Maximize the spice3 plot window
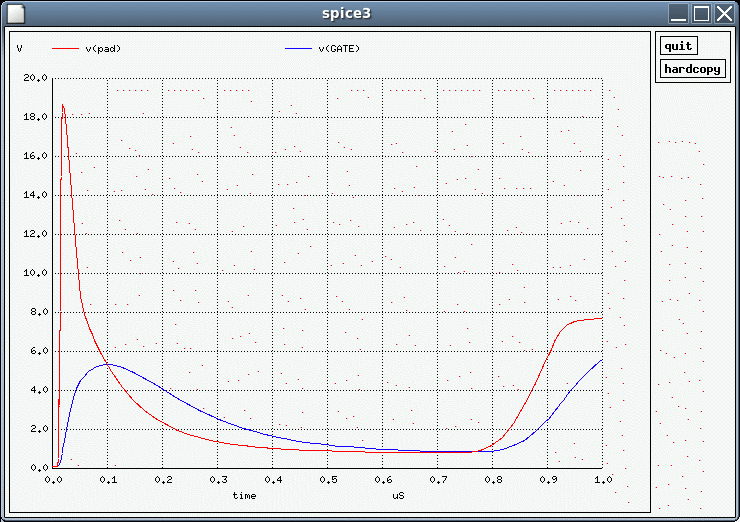The height and width of the screenshot is (522, 740). point(701,13)
